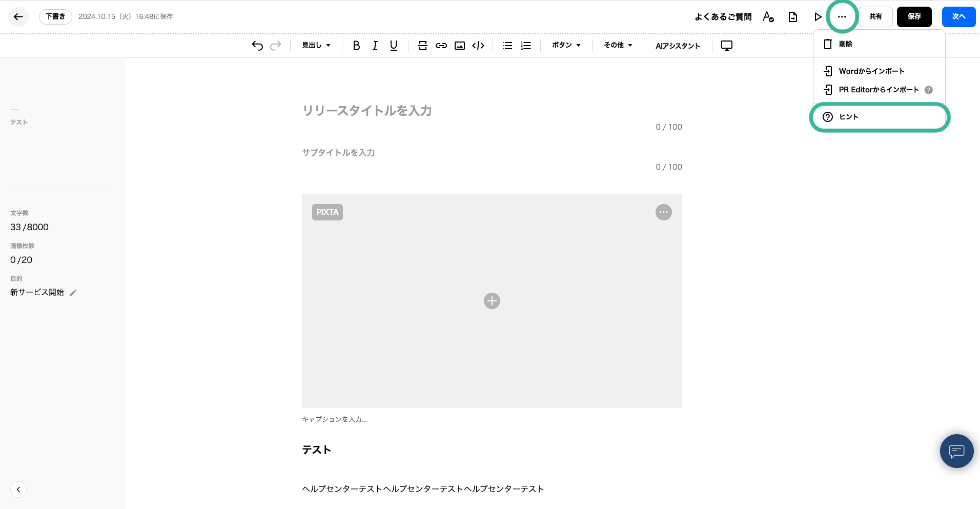Click the blue 次へ button
Screen dimensions: 980x509
pos(958,17)
